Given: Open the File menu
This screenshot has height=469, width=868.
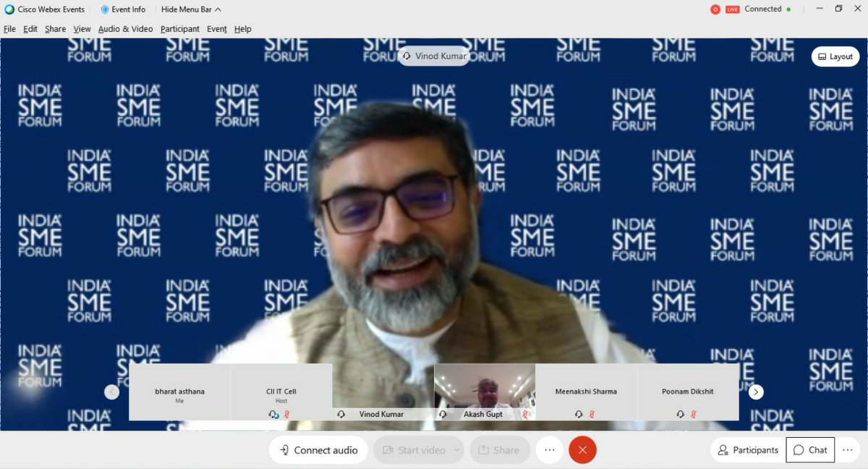Looking at the screenshot, I should [x=9, y=29].
